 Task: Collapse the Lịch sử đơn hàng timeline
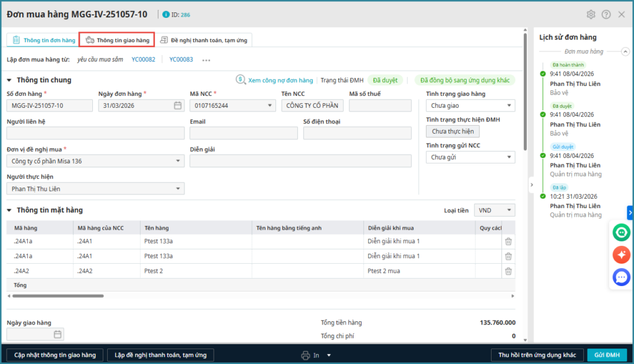click(623, 52)
